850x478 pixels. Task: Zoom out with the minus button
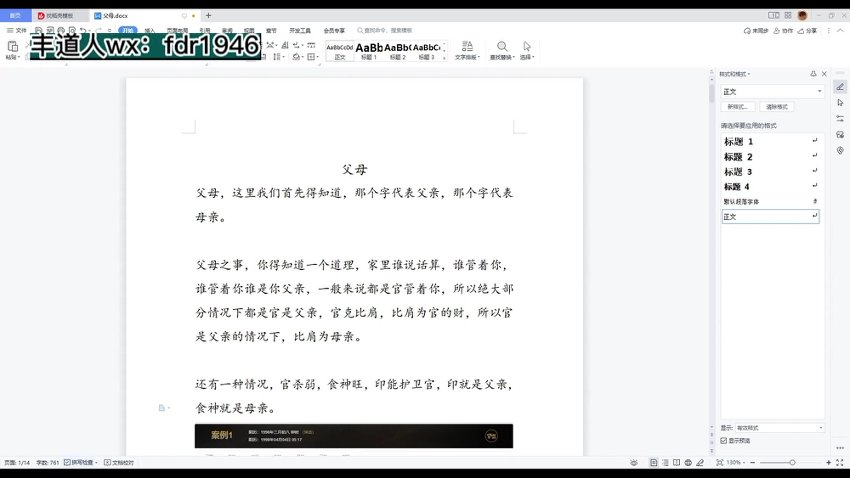pyautogui.click(x=752, y=462)
